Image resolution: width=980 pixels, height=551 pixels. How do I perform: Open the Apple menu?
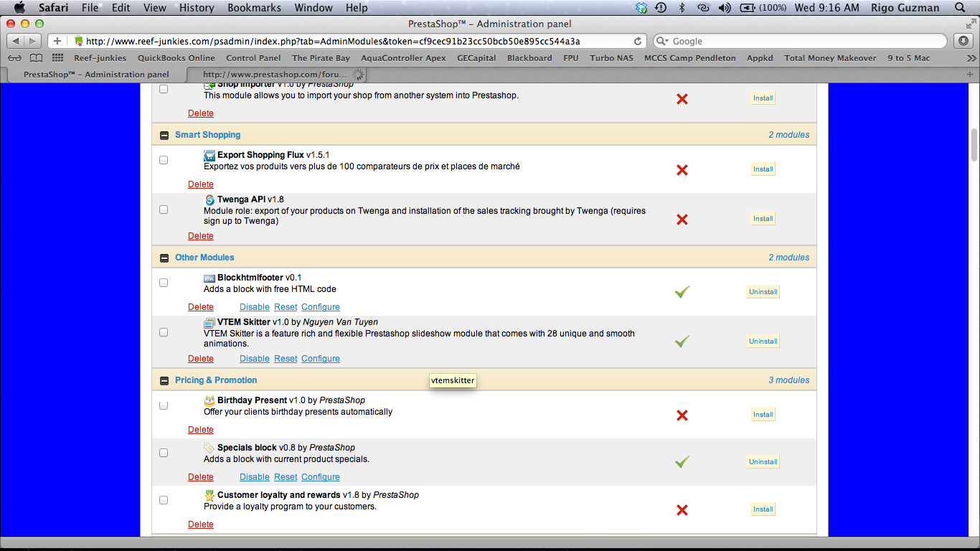coord(19,8)
